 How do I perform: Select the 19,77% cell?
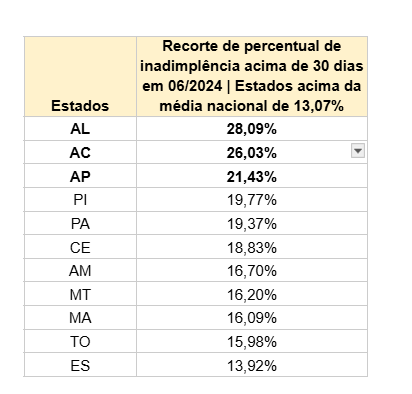click(252, 200)
